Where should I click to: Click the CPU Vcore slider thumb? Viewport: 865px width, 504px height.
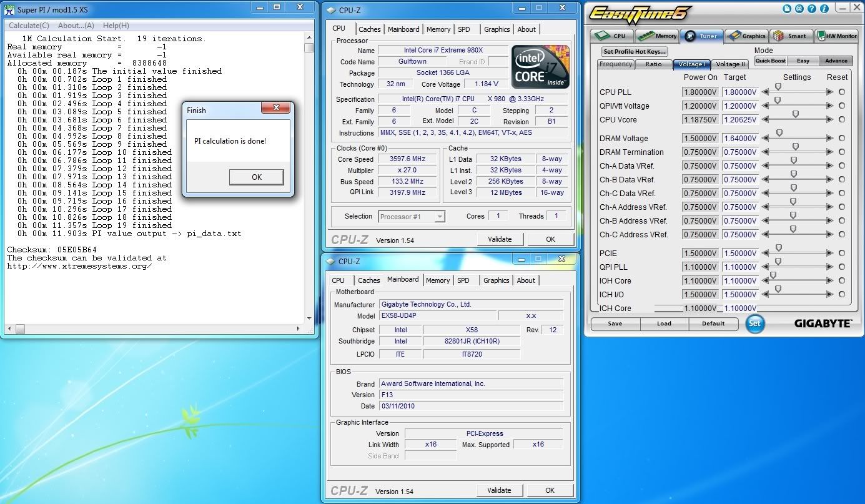[795, 114]
